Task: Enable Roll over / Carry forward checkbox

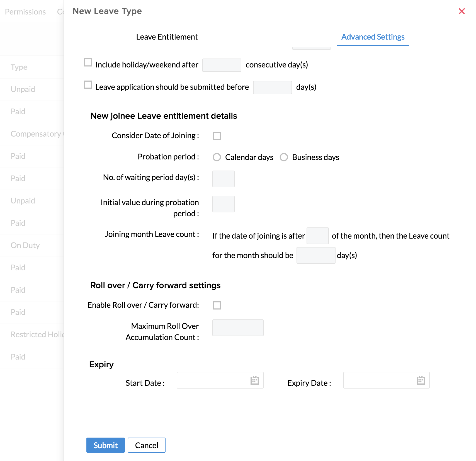Action: [217, 305]
